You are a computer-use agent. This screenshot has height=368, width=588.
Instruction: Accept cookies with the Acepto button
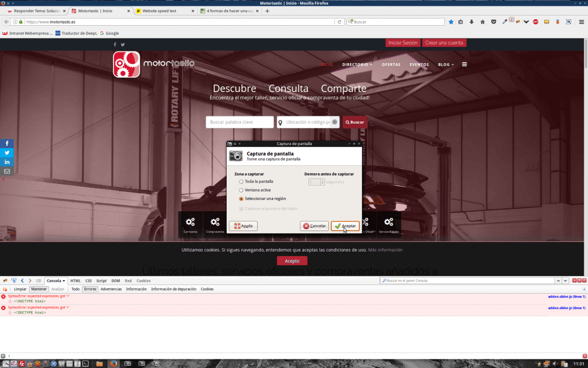[x=292, y=260]
